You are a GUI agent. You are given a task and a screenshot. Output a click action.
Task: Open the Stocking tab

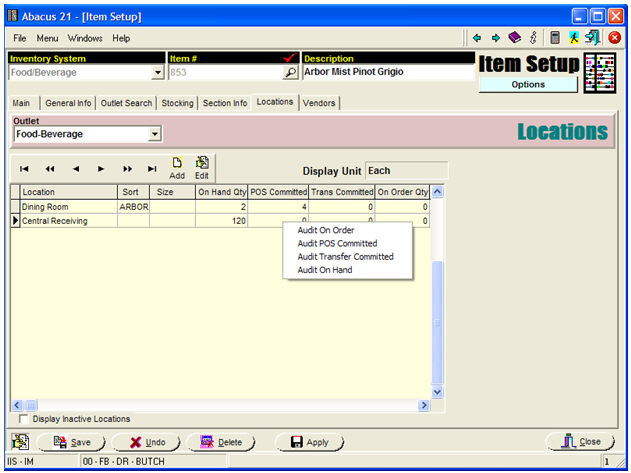177,102
